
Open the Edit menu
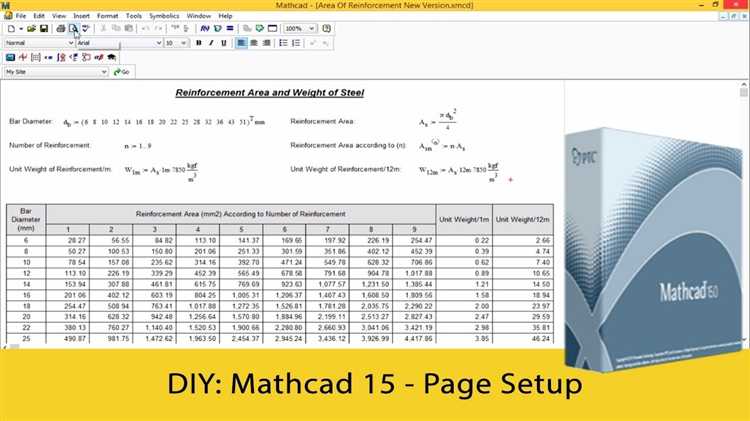(x=39, y=16)
